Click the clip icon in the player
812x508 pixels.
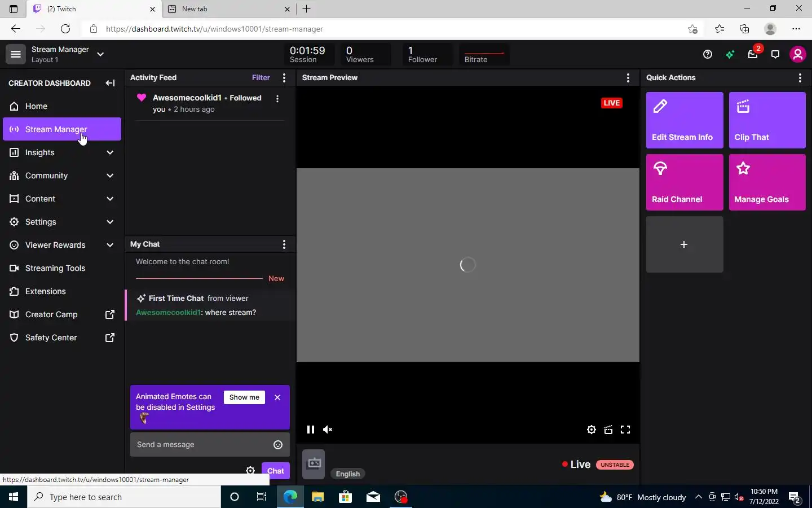pyautogui.click(x=608, y=430)
